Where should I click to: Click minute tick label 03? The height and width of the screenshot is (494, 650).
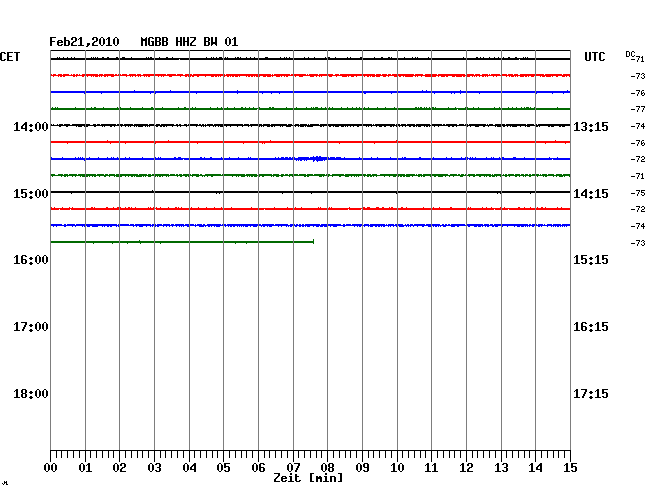pos(154,468)
